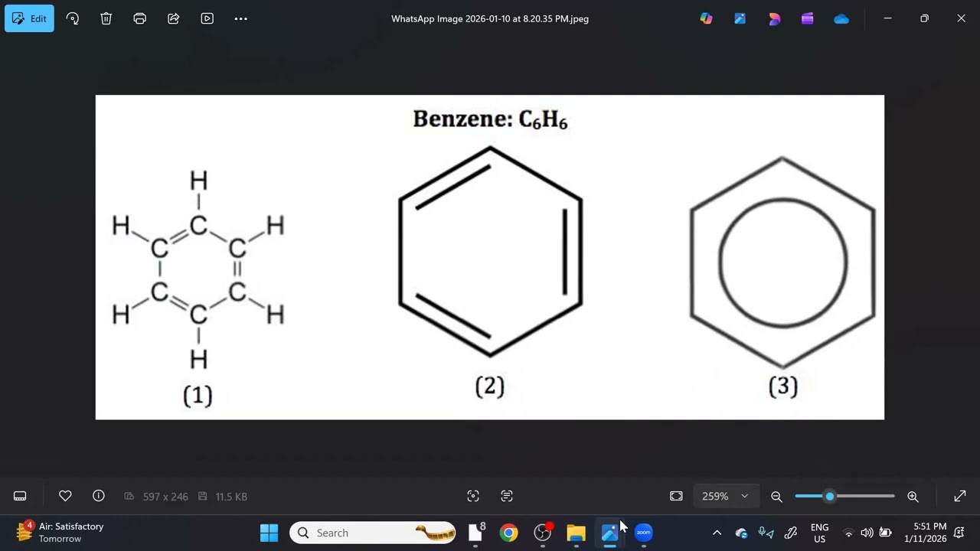Zoom in with the plus magnifier icon
Viewport: 980px width, 551px height.
pyautogui.click(x=913, y=496)
